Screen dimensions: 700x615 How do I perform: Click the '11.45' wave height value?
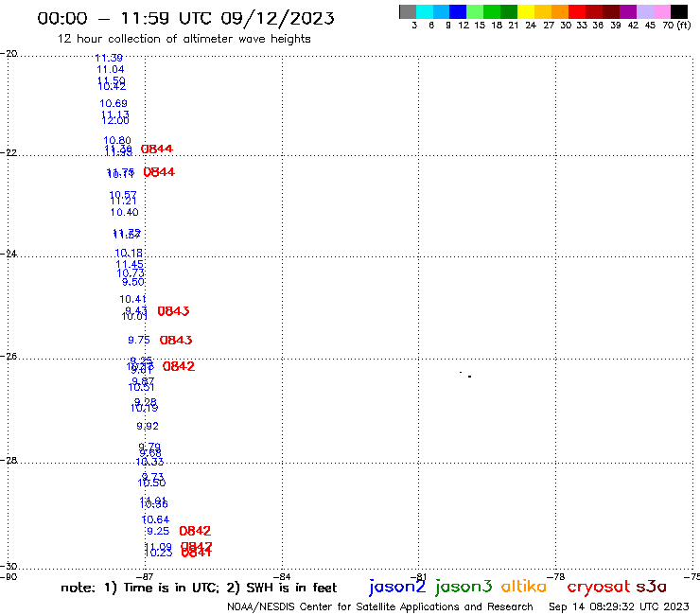[x=130, y=264]
